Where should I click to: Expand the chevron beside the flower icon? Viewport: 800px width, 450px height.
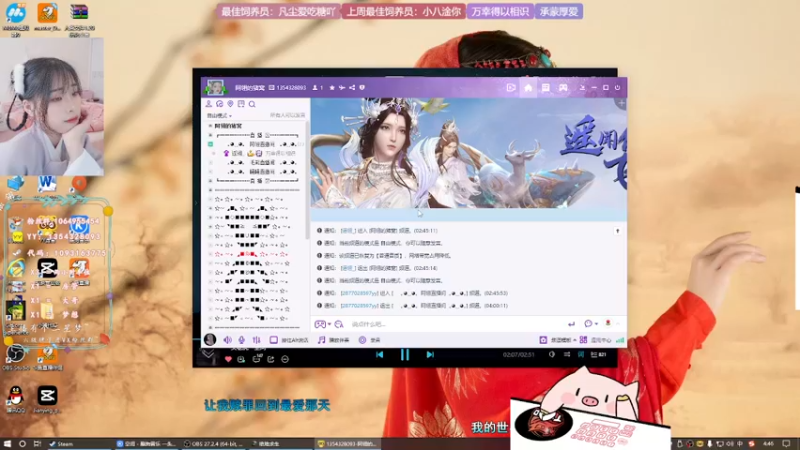pos(618,324)
